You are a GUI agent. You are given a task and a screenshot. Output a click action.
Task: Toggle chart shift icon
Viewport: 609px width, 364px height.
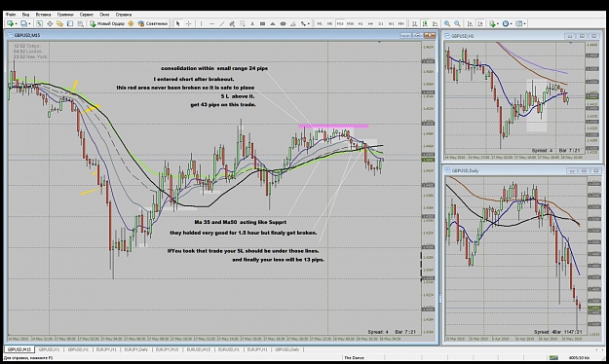480,23
